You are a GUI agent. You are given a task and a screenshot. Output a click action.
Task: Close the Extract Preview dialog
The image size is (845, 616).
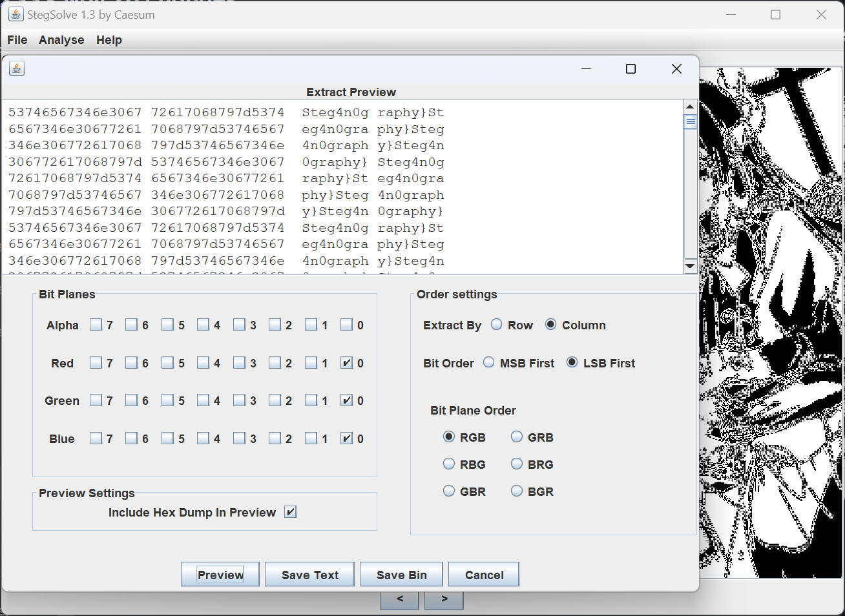676,69
